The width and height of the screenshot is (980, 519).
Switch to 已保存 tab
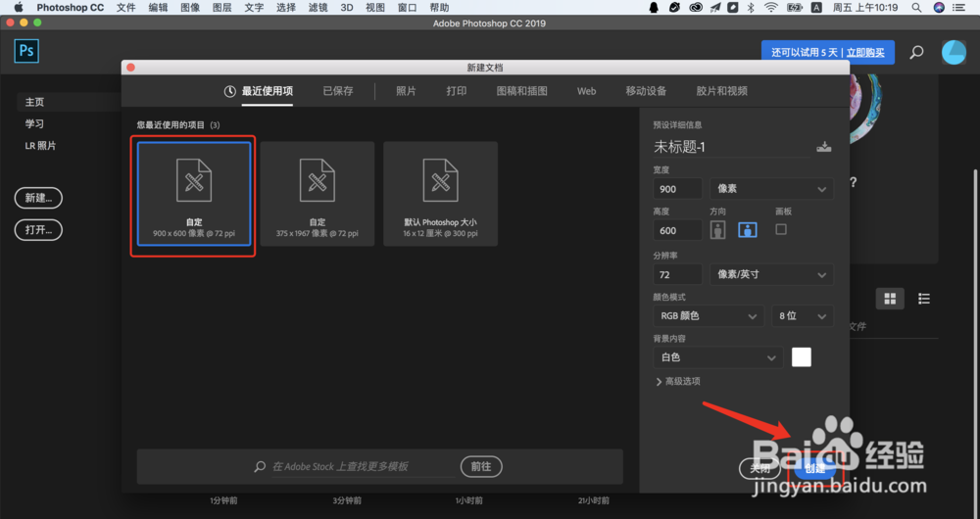[x=338, y=91]
